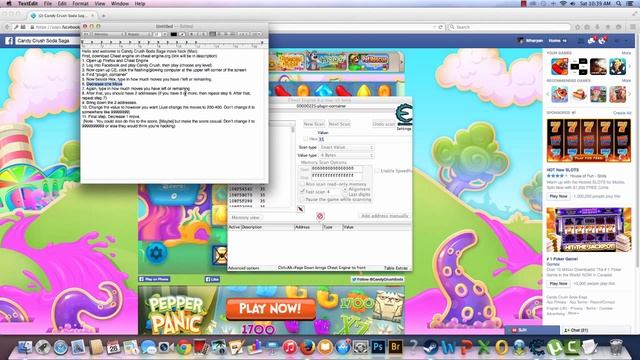Click the Stop address field in Memory Scan Options
Screen dimensions: 640x360
point(337,176)
